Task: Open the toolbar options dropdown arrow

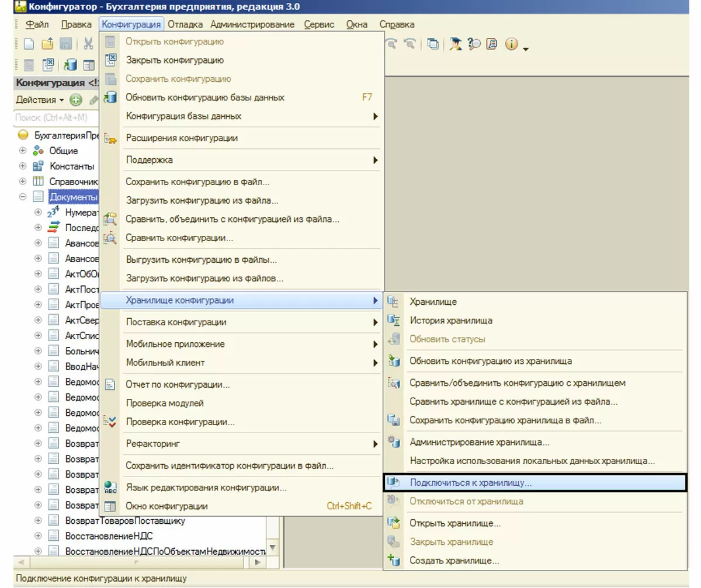Action: 526,48
